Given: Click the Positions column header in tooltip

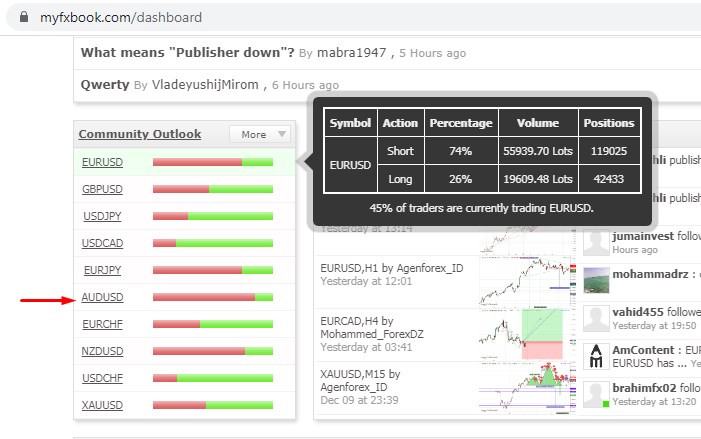Looking at the screenshot, I should coord(609,123).
